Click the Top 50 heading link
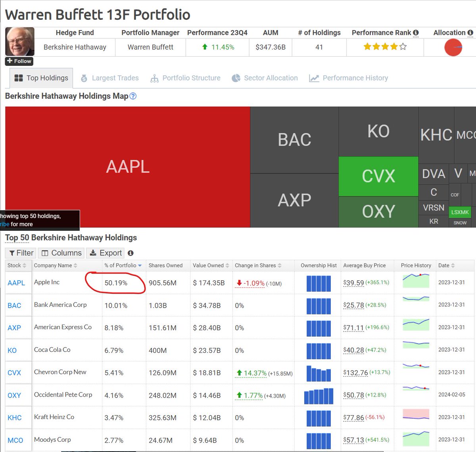This screenshot has height=452, width=476. coord(17,238)
